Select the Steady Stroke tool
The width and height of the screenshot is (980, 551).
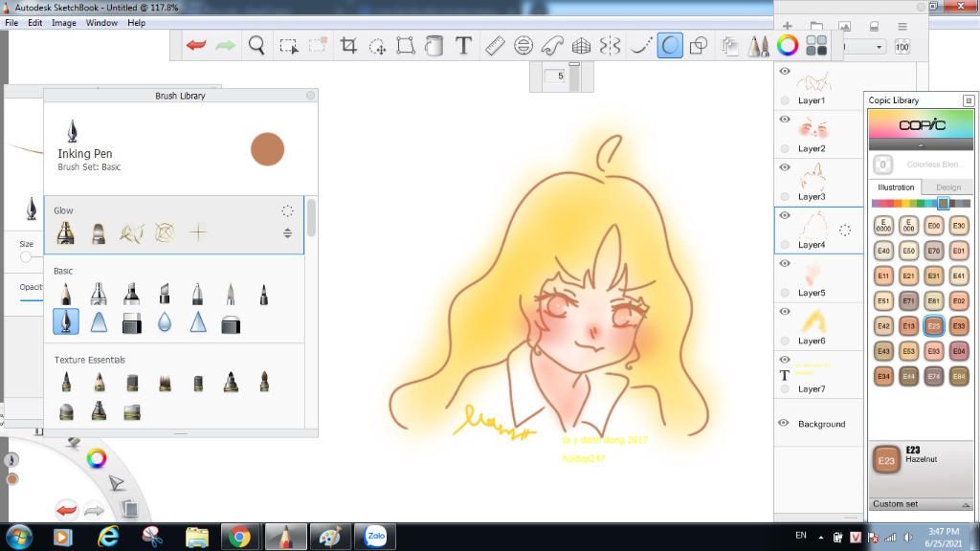point(640,46)
